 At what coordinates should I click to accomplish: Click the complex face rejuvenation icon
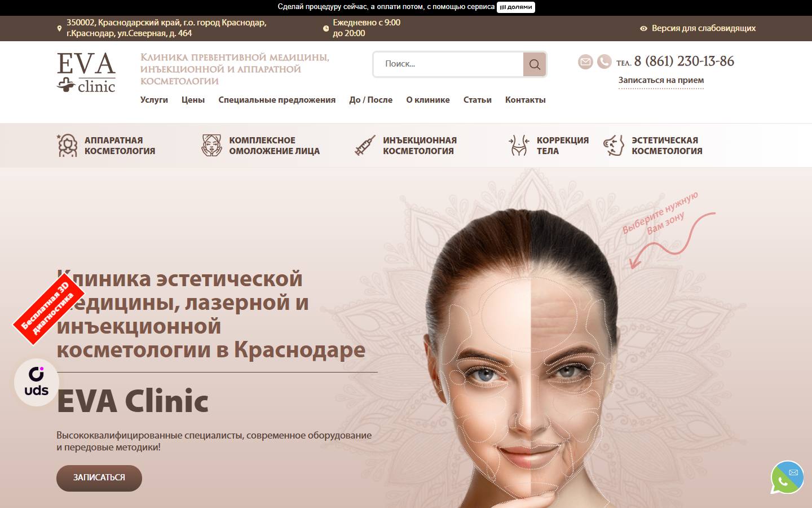click(x=212, y=145)
